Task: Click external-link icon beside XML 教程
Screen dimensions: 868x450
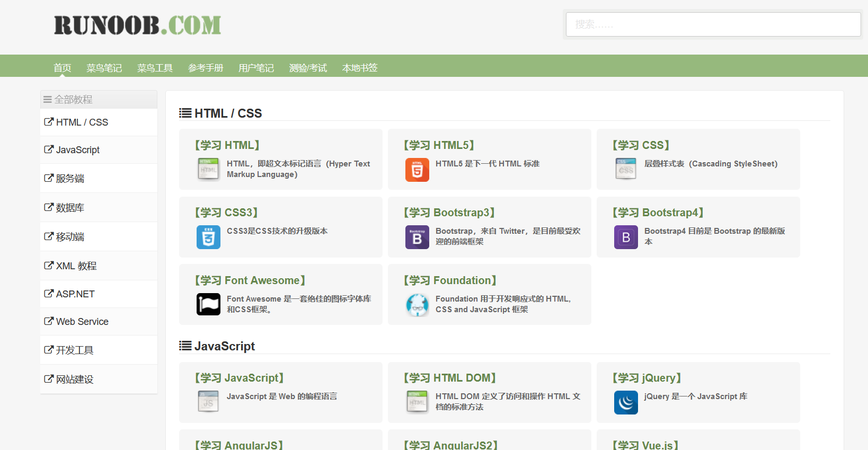Action: click(49, 266)
